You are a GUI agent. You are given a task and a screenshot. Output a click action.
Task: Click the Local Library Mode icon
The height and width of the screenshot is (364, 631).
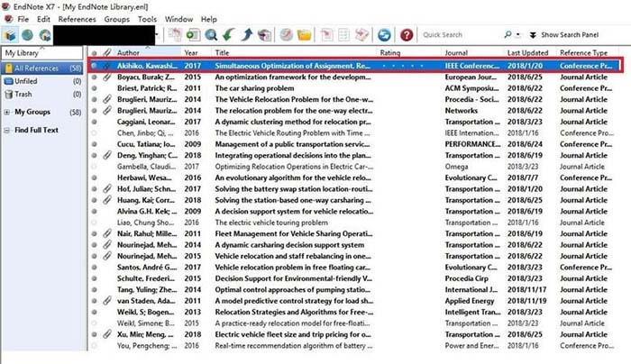(10, 34)
